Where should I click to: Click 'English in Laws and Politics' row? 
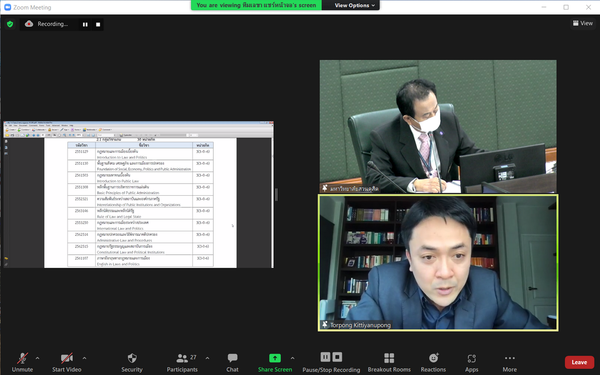pyautogui.click(x=140, y=261)
